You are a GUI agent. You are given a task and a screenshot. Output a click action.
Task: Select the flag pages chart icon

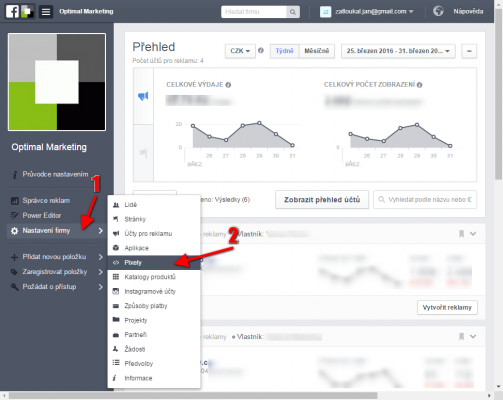tap(143, 153)
